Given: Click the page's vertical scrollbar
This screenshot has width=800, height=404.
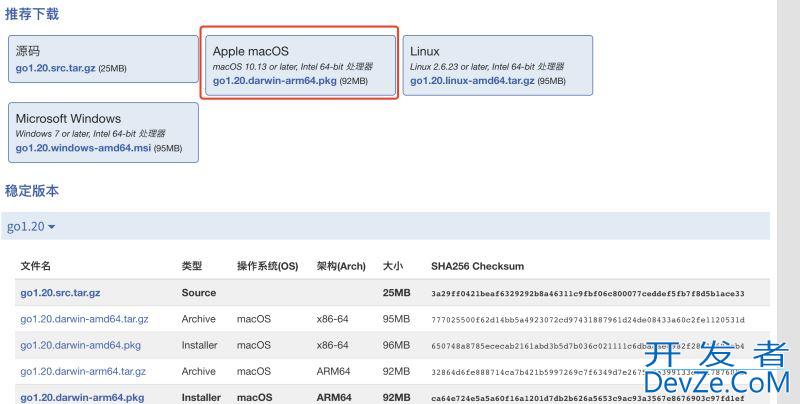Looking at the screenshot, I should (x=788, y=202).
